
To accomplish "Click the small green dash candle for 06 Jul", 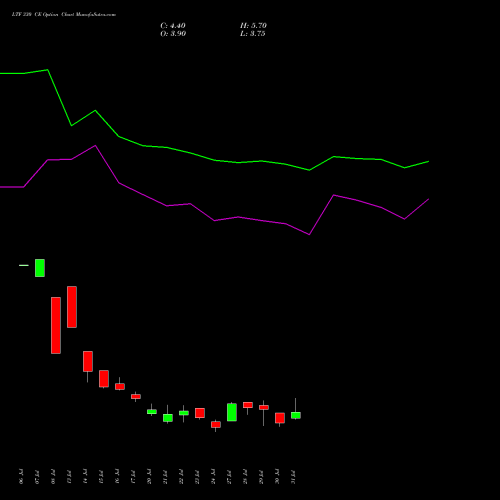I will click(x=24, y=265).
